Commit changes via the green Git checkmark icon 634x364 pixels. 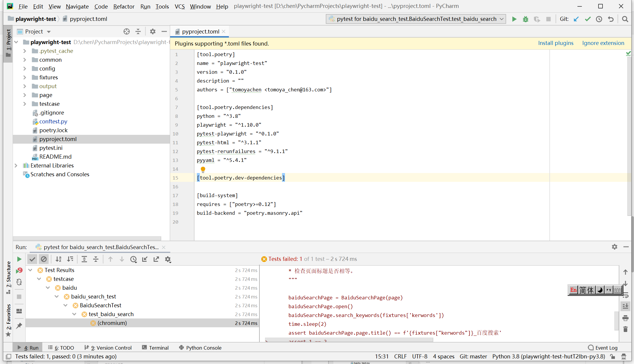coord(588,19)
